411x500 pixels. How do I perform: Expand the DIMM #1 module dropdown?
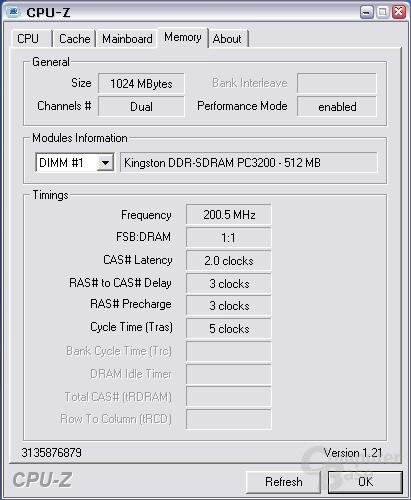pyautogui.click(x=105, y=163)
